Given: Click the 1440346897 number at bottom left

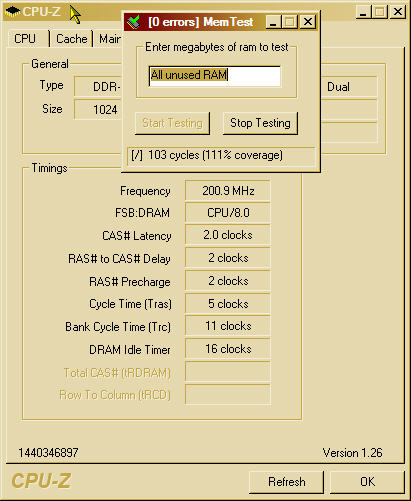Looking at the screenshot, I should click(48, 453).
